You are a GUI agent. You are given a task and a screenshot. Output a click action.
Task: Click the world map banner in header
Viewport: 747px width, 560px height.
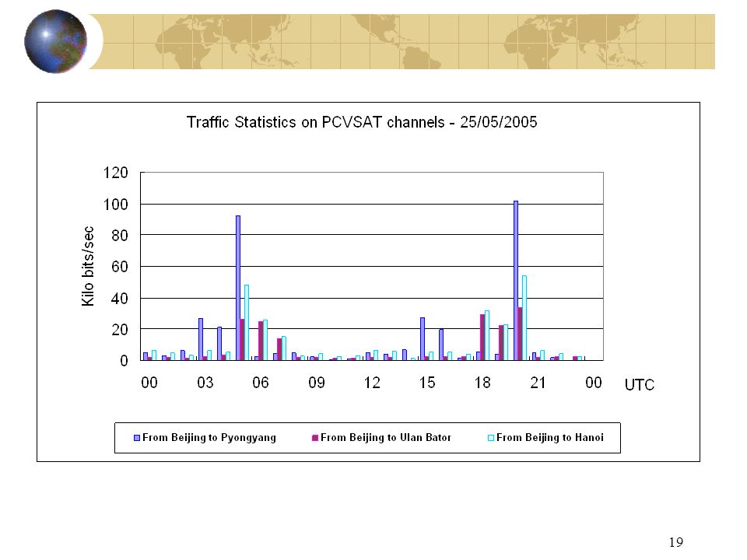tap(402, 41)
